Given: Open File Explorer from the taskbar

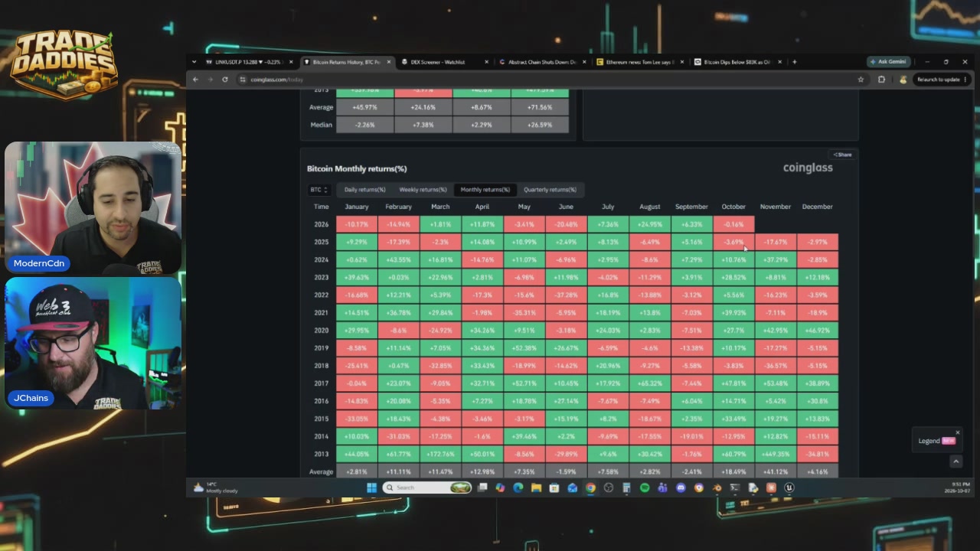Looking at the screenshot, I should [x=536, y=487].
